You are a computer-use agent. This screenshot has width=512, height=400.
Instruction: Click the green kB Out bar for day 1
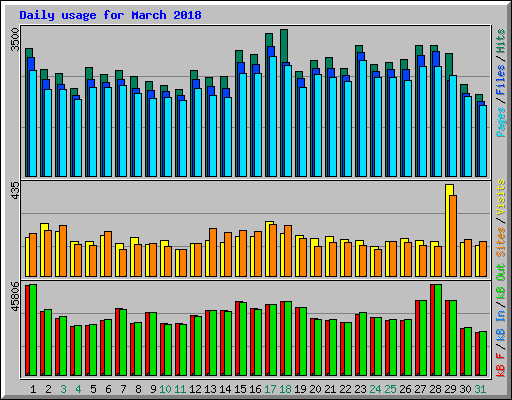click(33, 330)
